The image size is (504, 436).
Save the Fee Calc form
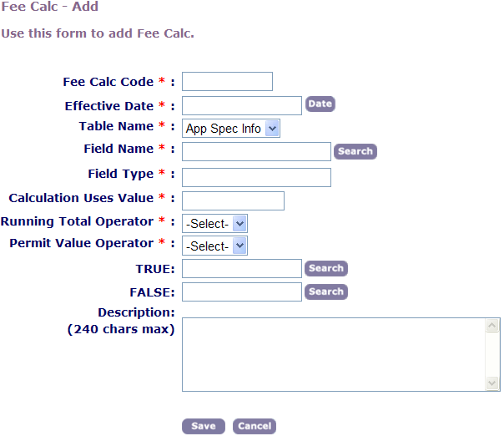[x=203, y=426]
